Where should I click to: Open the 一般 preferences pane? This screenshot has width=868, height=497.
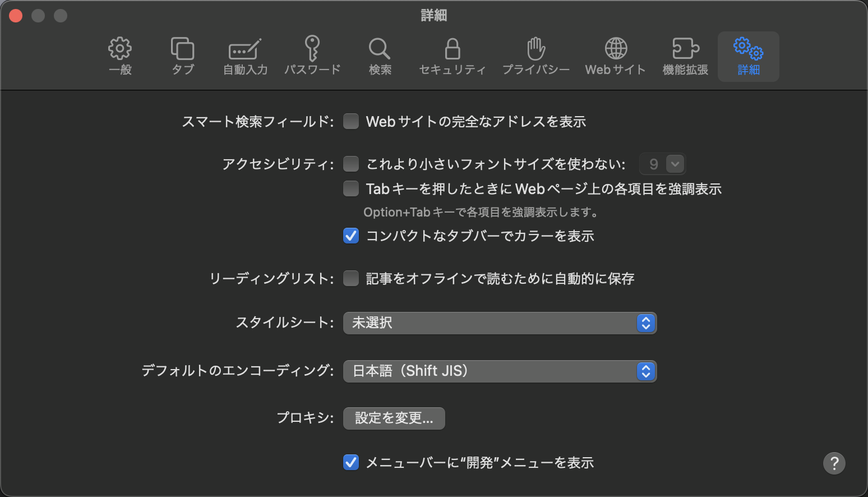coord(119,55)
